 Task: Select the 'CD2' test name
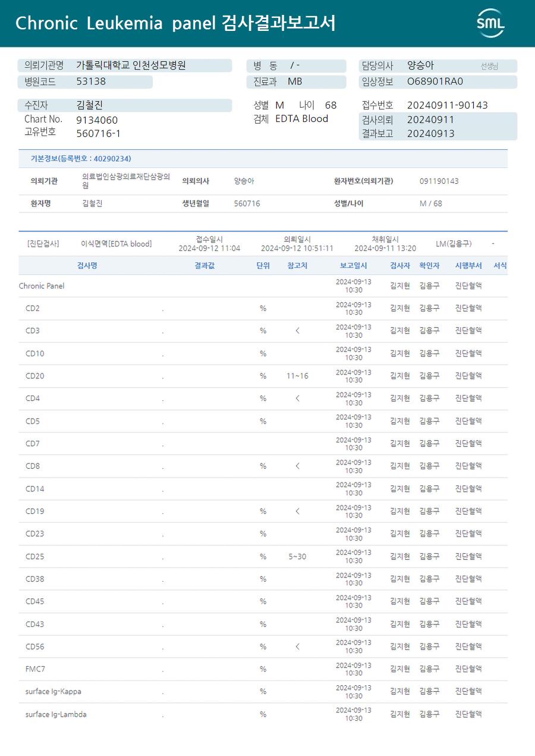[33, 309]
